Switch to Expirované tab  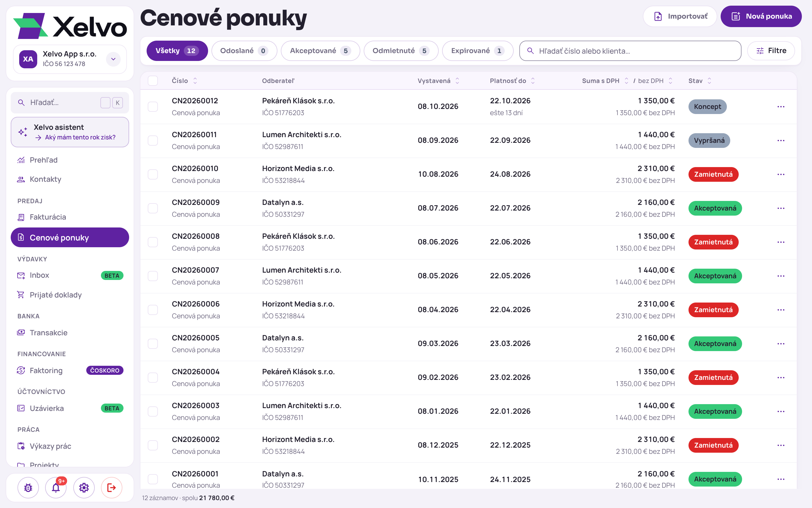[x=477, y=51]
